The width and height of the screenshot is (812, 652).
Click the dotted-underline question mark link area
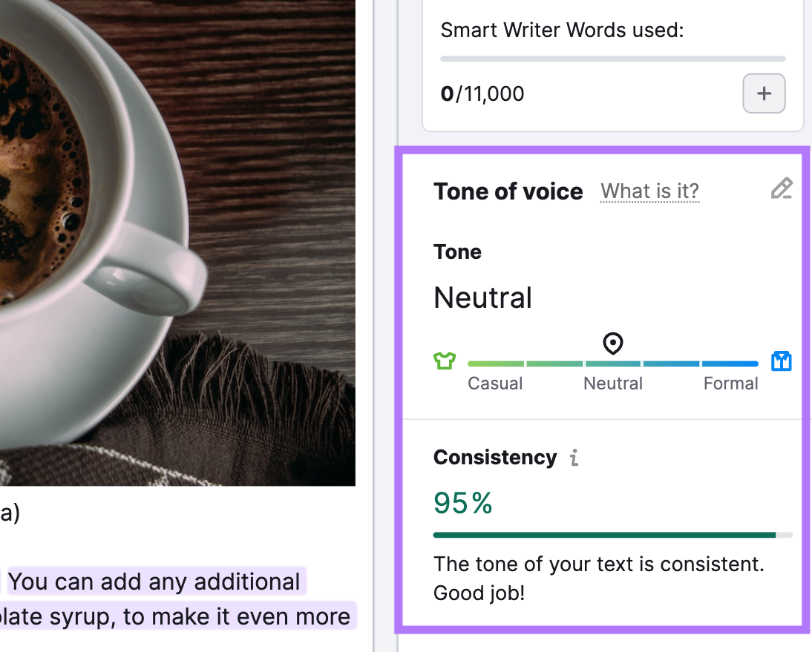pyautogui.click(x=649, y=191)
